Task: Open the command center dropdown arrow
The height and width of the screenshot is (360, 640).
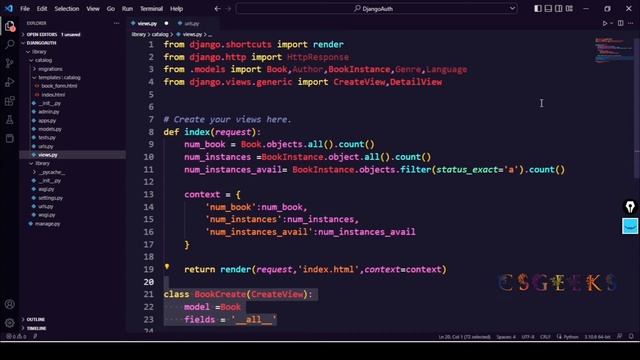Action: [x=512, y=9]
